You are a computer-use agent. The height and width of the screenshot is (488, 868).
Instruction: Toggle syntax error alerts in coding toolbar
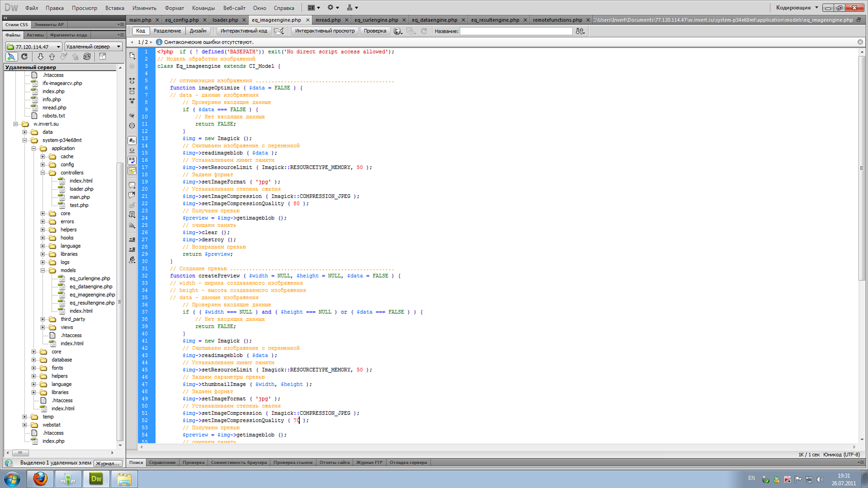(x=132, y=170)
